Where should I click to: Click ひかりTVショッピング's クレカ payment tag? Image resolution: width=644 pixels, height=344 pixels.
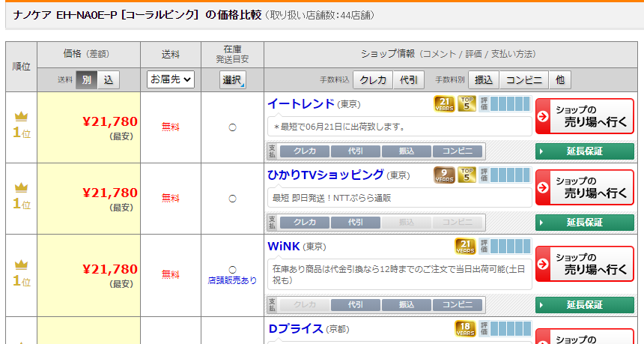(x=304, y=223)
